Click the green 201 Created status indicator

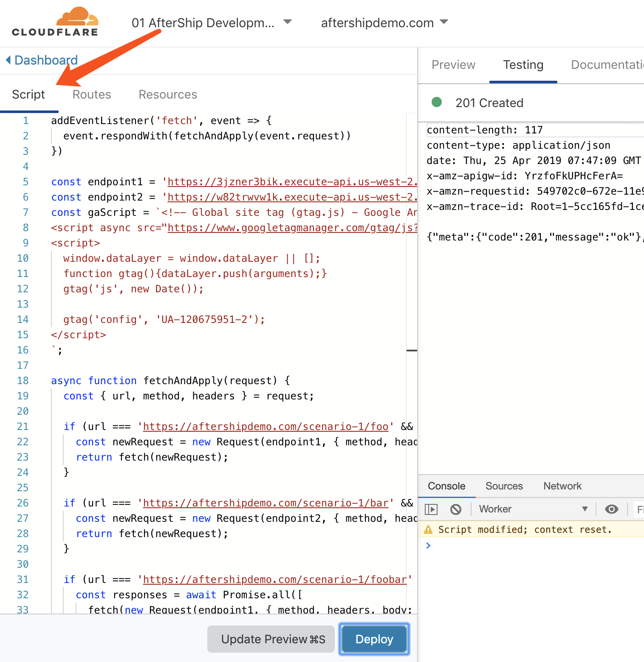(x=436, y=102)
